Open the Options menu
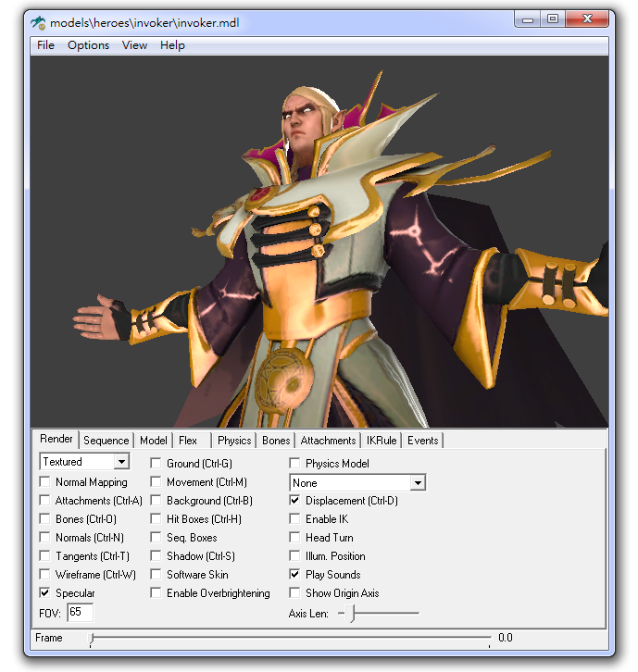The image size is (638, 672). click(88, 45)
